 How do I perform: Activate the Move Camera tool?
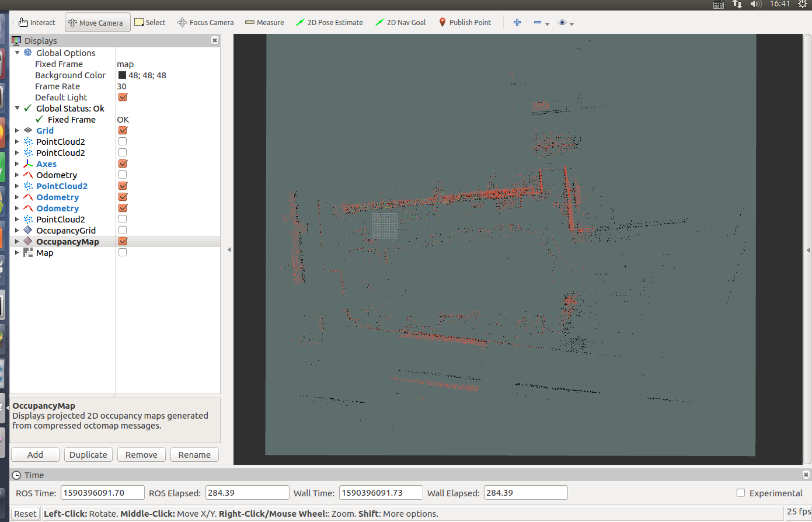pos(97,22)
